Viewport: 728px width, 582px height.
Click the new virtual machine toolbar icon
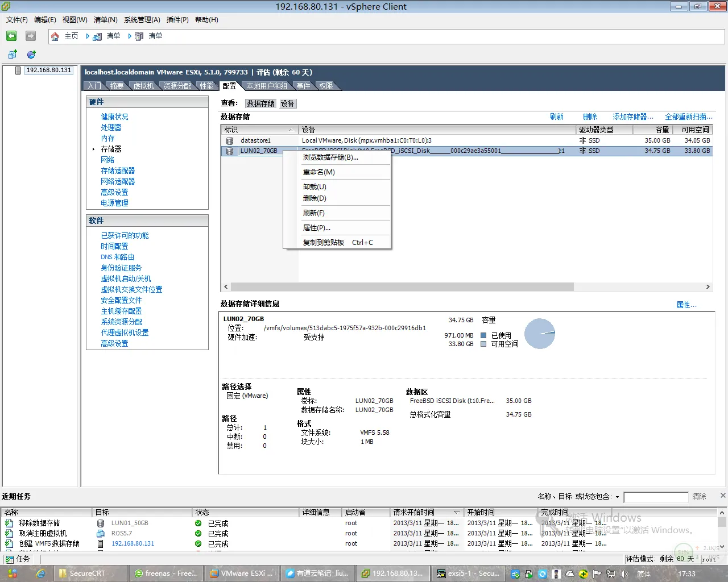point(13,54)
